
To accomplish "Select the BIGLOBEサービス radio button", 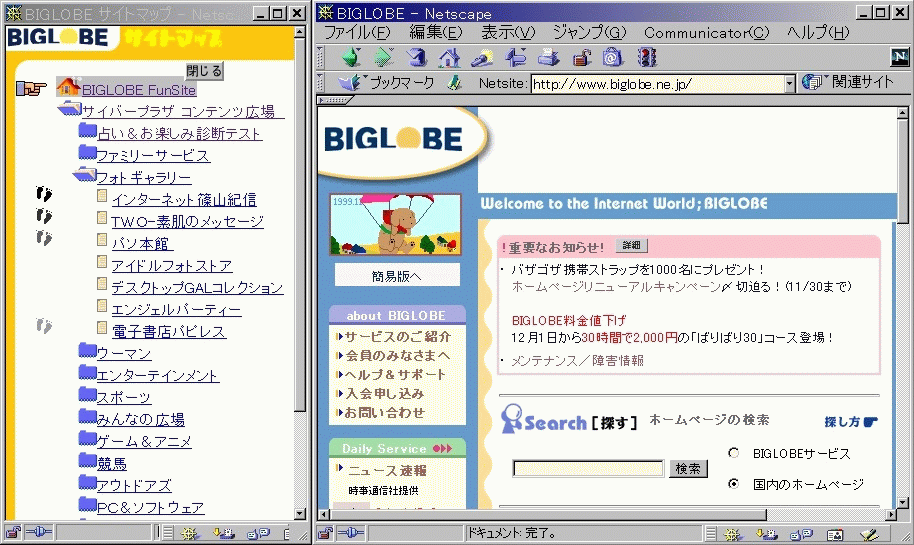I will pos(733,453).
